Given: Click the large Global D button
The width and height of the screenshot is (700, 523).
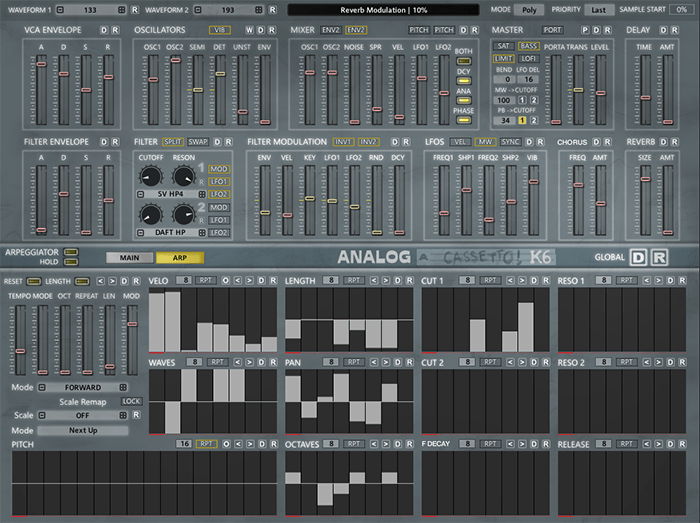Looking at the screenshot, I should click(x=638, y=257).
